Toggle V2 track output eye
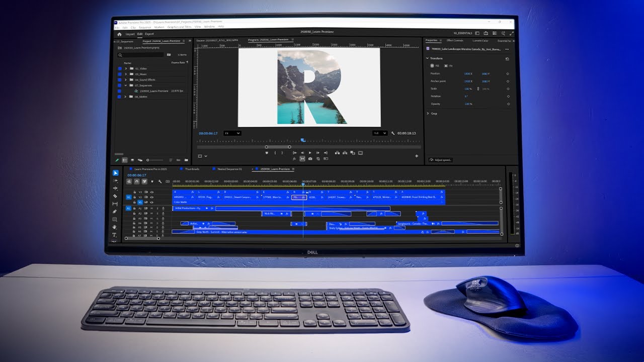The image size is (644, 362). click(x=152, y=197)
